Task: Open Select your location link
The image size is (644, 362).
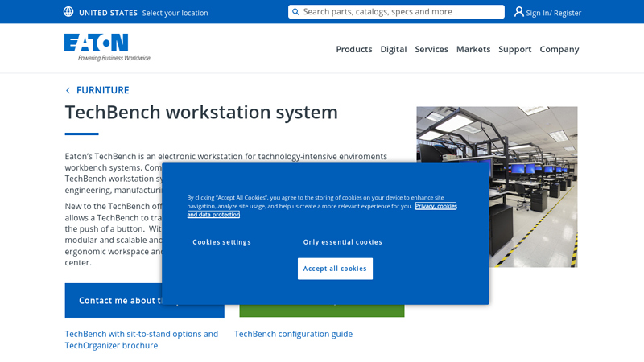Action: pyautogui.click(x=175, y=13)
